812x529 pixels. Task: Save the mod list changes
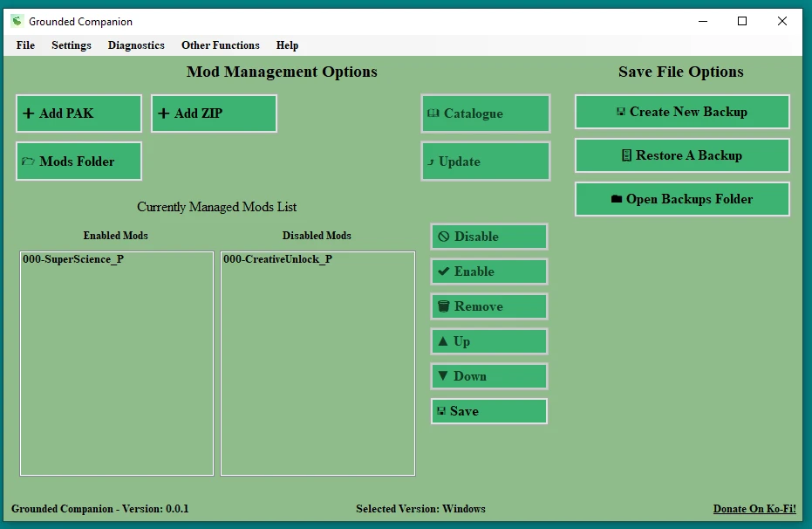coord(488,411)
